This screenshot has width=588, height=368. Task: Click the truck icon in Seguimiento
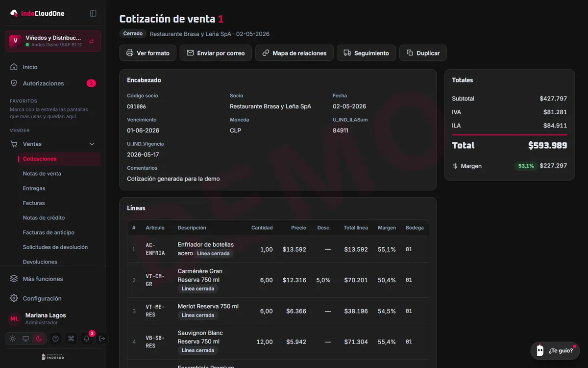[347, 53]
